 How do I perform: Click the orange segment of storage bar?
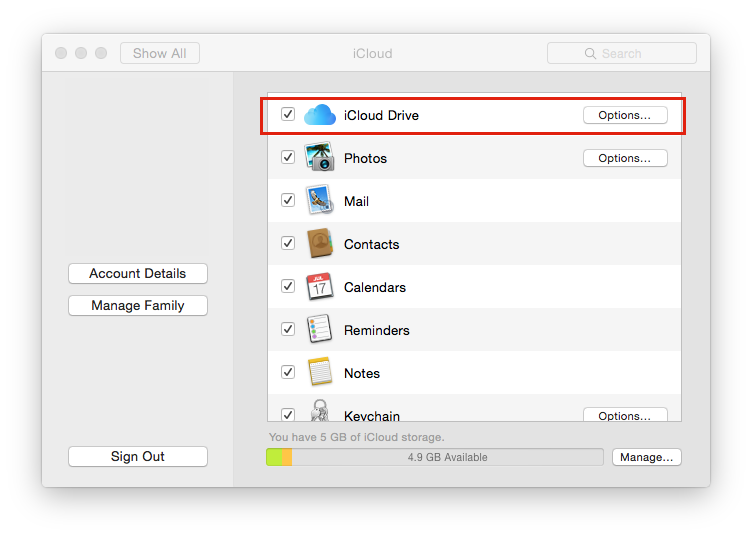(287, 457)
